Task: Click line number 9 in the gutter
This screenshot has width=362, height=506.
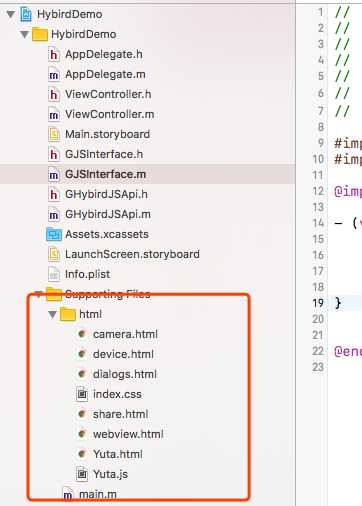Action: [321, 143]
